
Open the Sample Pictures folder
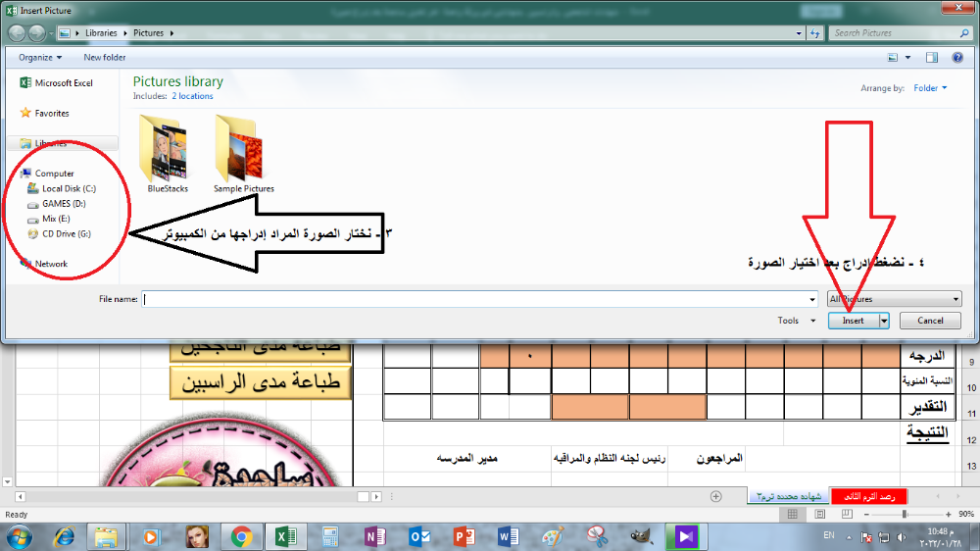pos(243,154)
